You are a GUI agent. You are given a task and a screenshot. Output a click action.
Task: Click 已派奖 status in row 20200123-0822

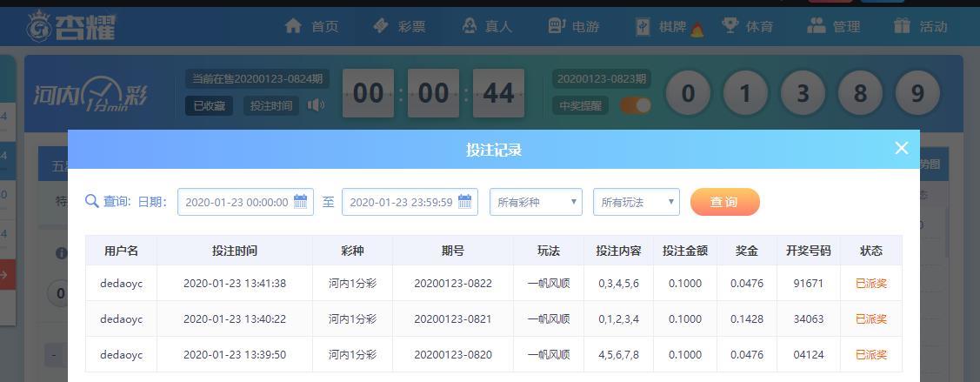871,283
